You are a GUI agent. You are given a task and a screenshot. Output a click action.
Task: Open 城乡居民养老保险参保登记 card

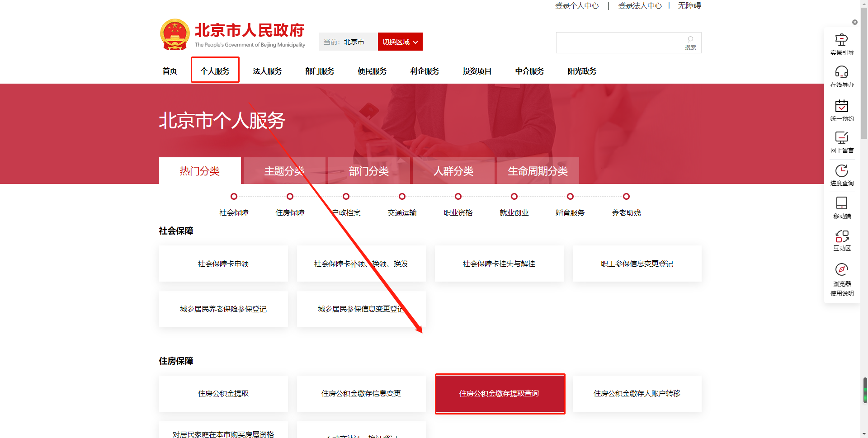click(223, 309)
